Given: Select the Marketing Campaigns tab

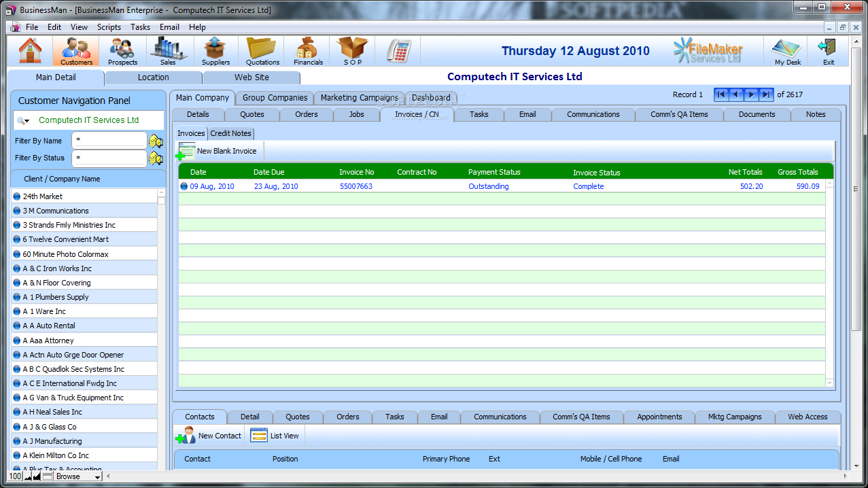Looking at the screenshot, I should point(360,98).
